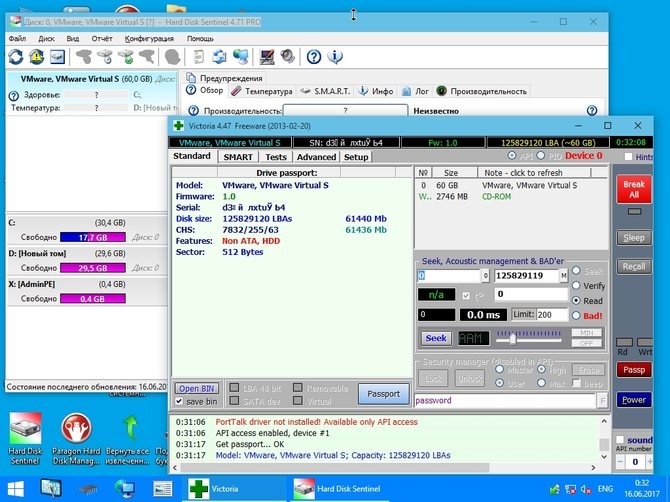Decrease API number with minus stepper
670x502 pixels.
click(x=620, y=462)
